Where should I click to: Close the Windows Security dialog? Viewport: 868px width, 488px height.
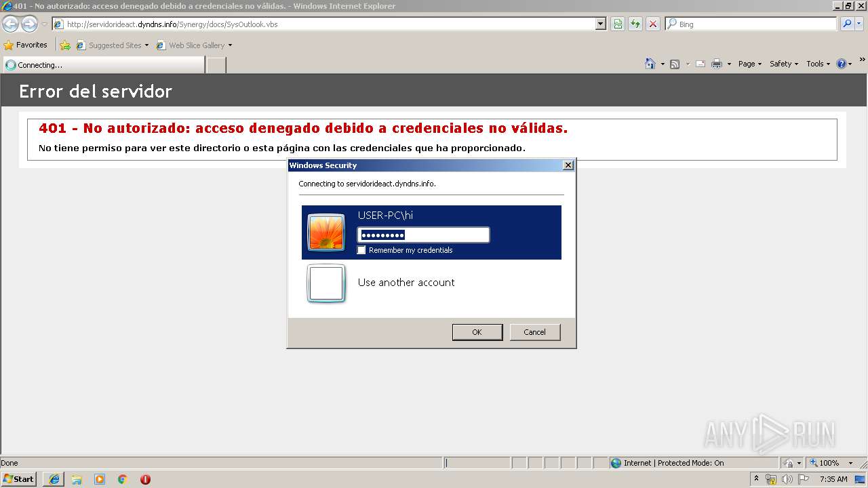point(568,165)
